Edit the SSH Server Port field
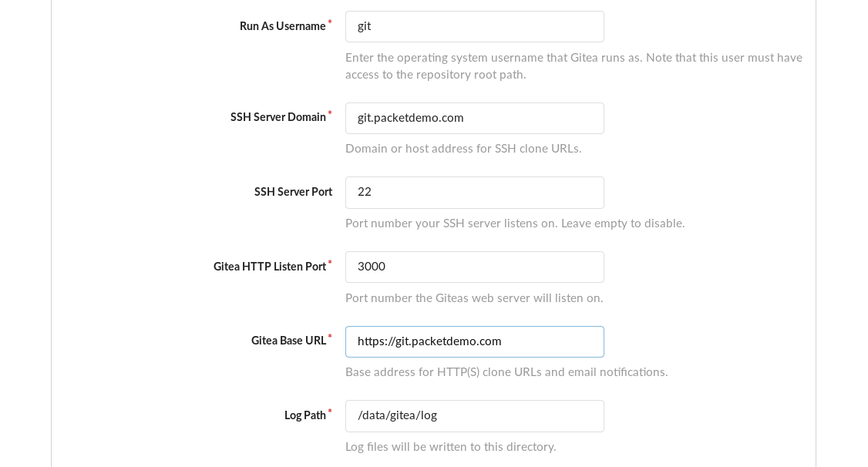Viewport: 868px width, 467px height. pos(474,193)
